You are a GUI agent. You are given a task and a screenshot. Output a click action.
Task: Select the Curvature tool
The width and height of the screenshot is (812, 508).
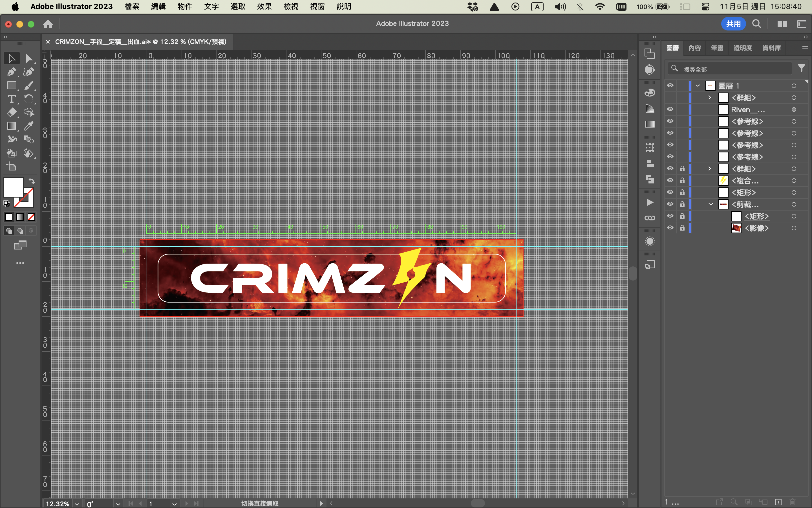pos(29,72)
